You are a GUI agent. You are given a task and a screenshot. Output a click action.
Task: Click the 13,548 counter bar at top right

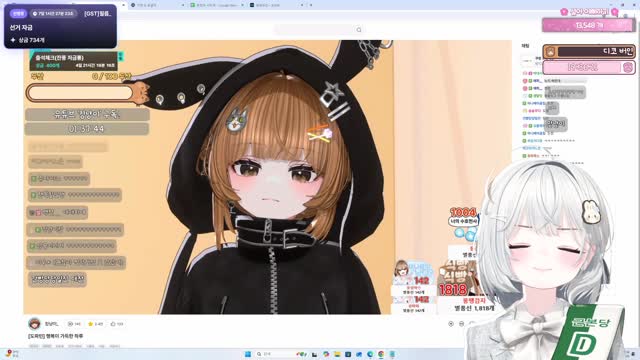tap(589, 25)
